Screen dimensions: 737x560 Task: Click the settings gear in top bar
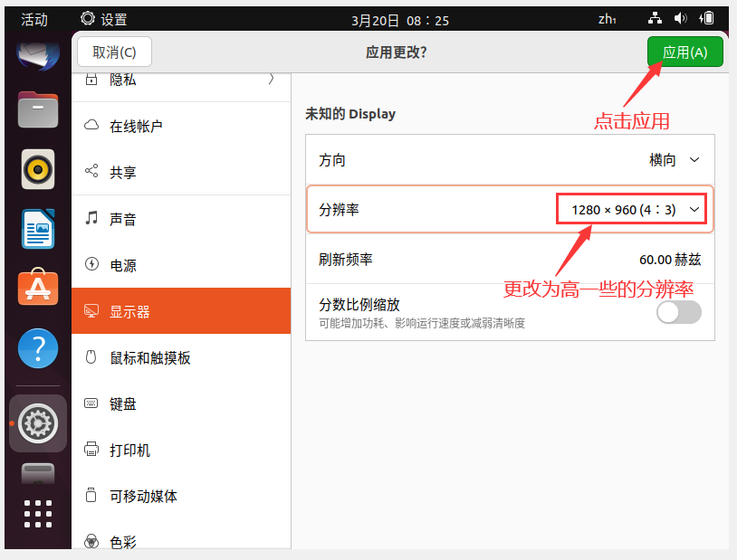click(x=88, y=19)
